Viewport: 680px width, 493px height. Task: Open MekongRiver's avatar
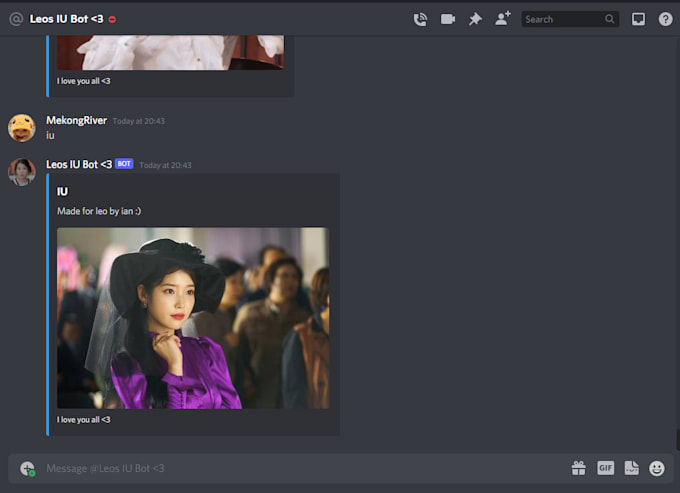[x=21, y=128]
